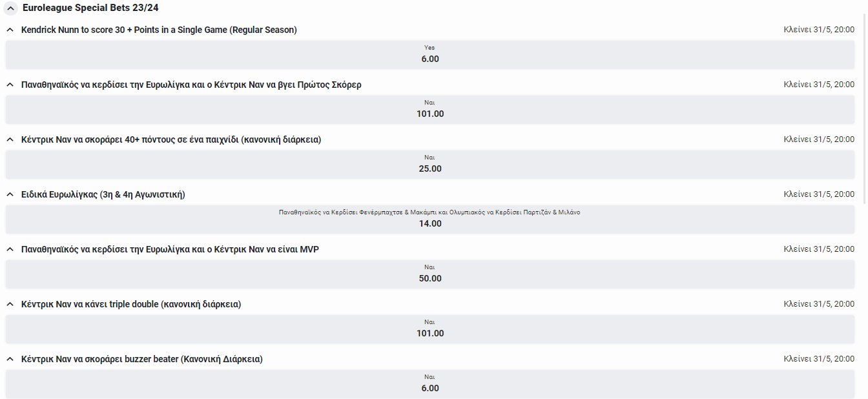Select Ναι 101.00 for triple double
The image size is (868, 399).
coord(429,329)
